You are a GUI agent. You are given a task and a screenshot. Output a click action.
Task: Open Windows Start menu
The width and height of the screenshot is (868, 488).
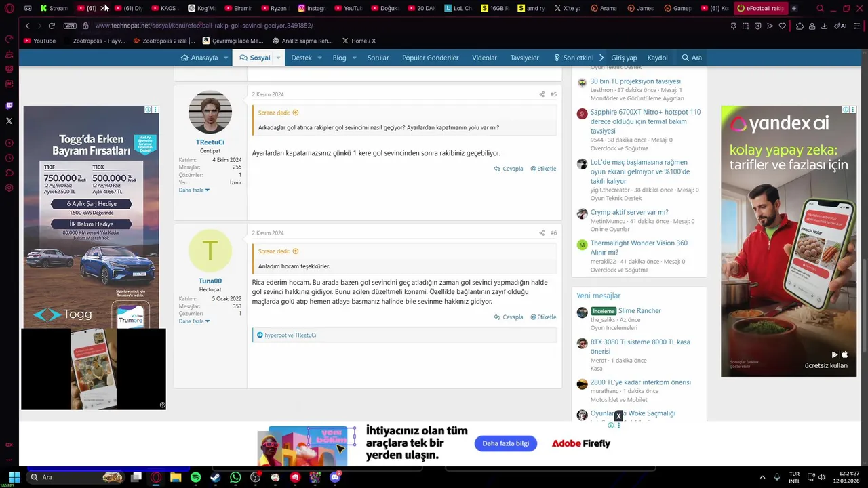pos(14,477)
